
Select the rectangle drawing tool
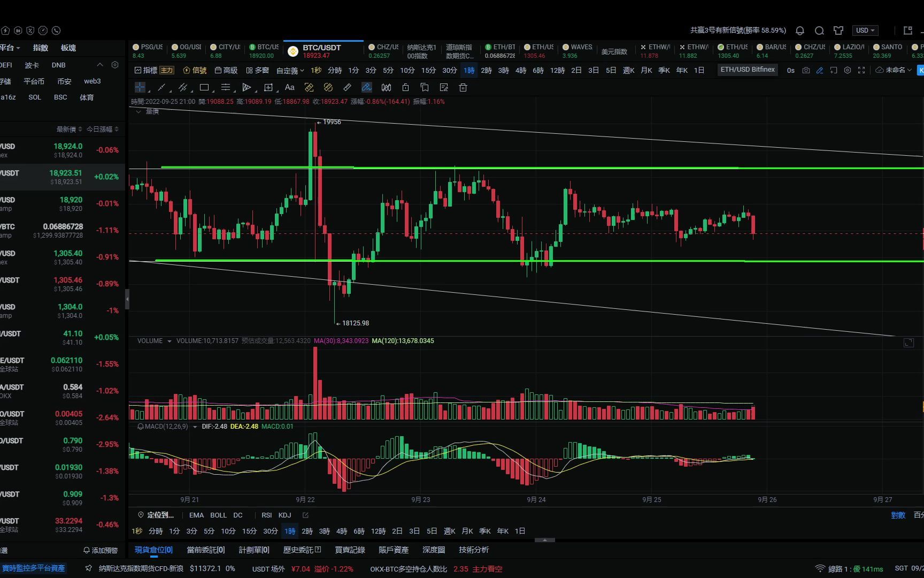204,87
